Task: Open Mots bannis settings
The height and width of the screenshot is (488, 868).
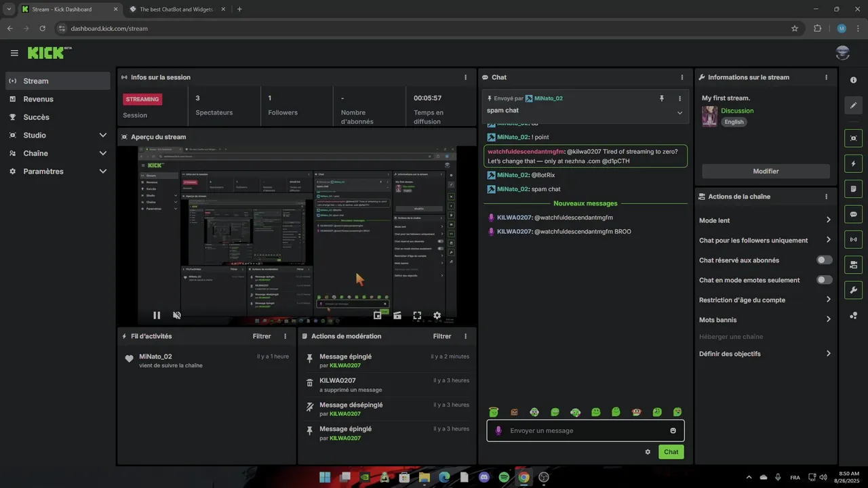Action: pos(765,319)
